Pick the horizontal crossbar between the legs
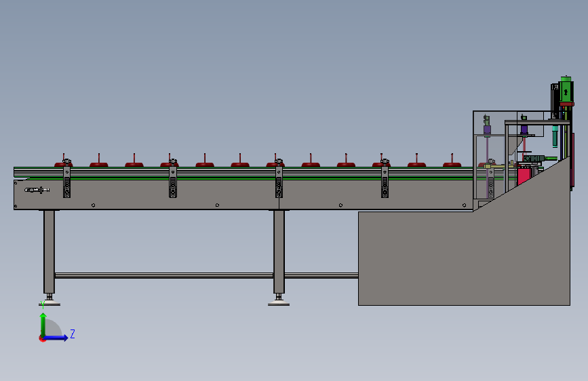This screenshot has height=381, width=588. (164, 276)
